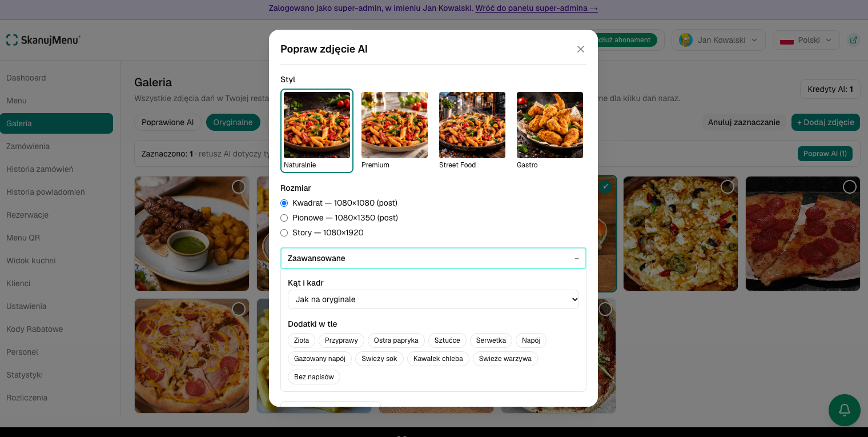868x437 pixels.
Task: Click the Popraw AI (1) button
Action: click(825, 154)
